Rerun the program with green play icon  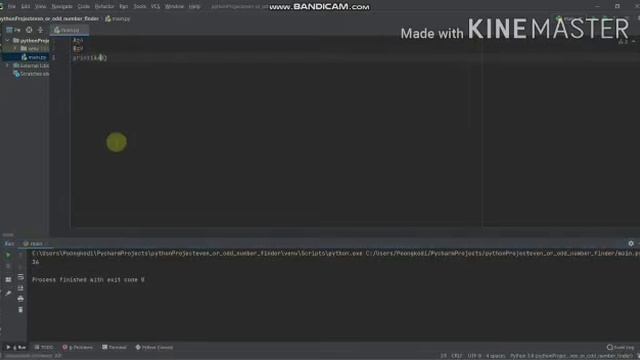pyautogui.click(x=8, y=255)
